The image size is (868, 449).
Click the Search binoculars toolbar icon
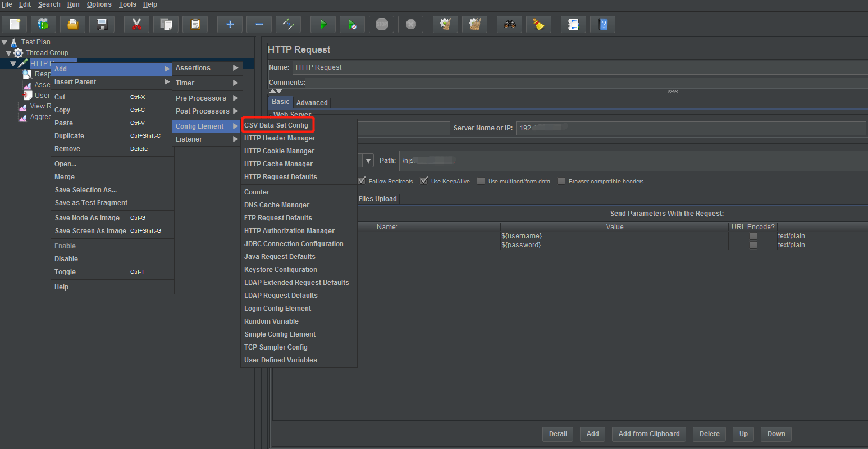click(x=510, y=24)
